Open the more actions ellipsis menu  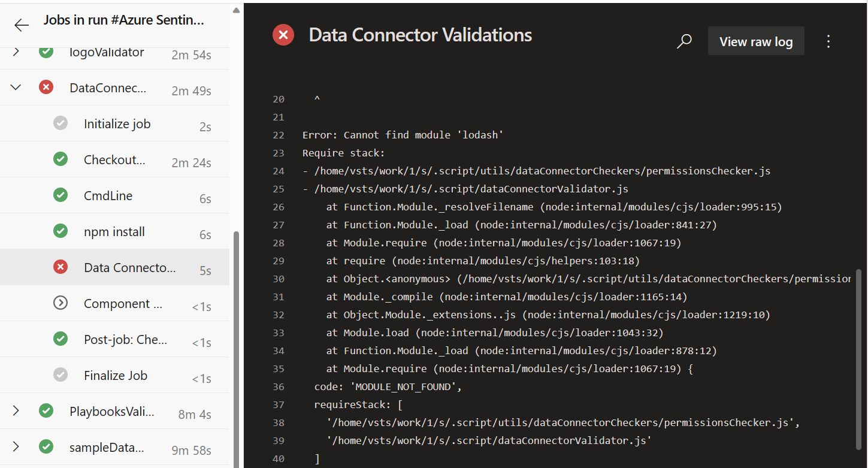828,41
